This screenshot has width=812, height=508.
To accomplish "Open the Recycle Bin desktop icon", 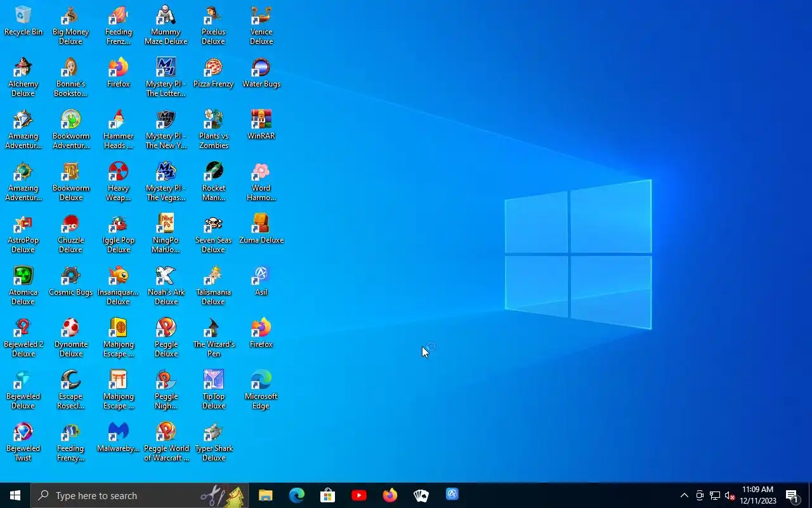I will pos(23,21).
